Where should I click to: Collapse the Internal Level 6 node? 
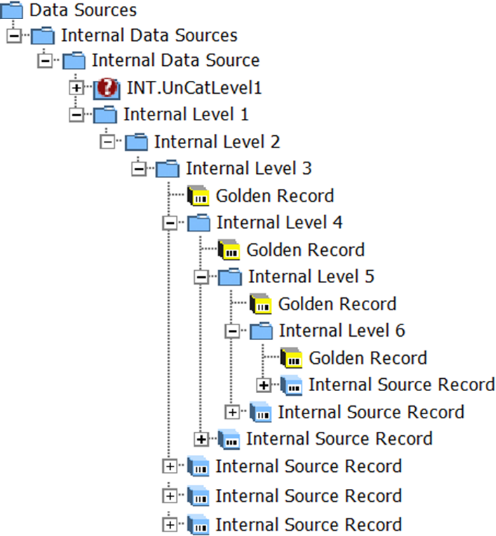[x=232, y=331]
